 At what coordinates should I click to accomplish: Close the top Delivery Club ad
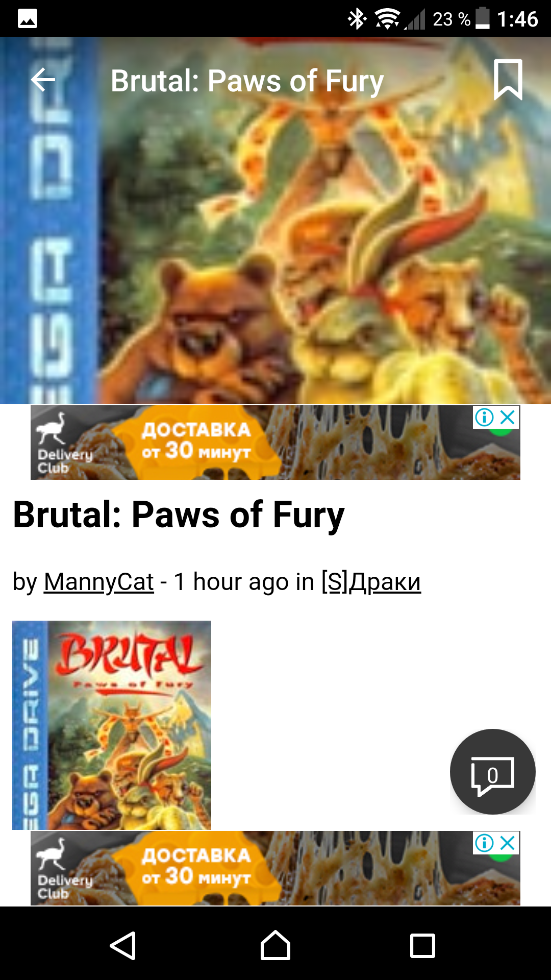[x=508, y=418]
